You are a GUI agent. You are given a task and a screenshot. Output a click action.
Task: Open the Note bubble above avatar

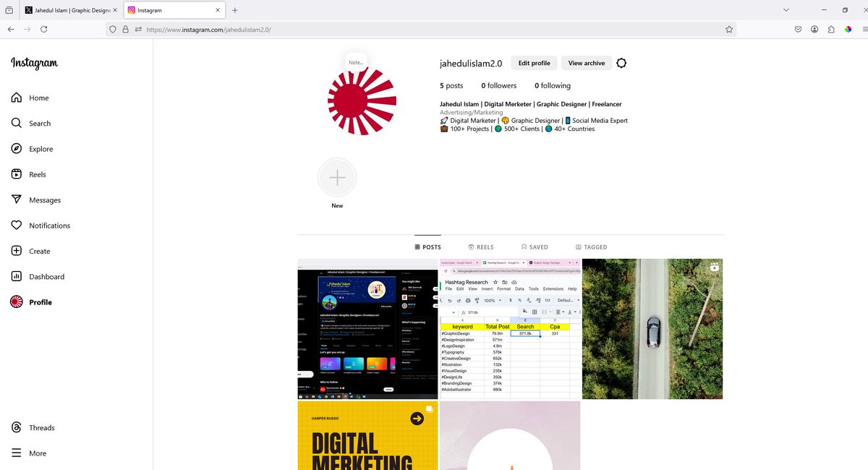click(356, 62)
